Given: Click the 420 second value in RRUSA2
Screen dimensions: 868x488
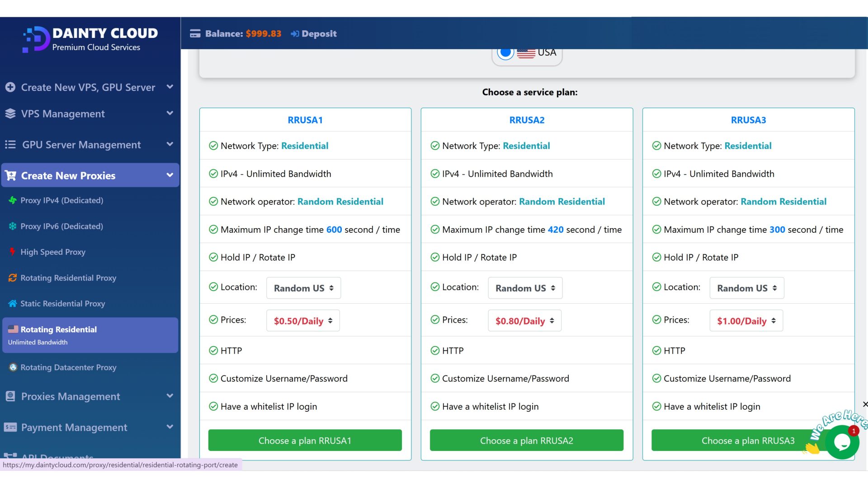Looking at the screenshot, I should click(x=556, y=230).
